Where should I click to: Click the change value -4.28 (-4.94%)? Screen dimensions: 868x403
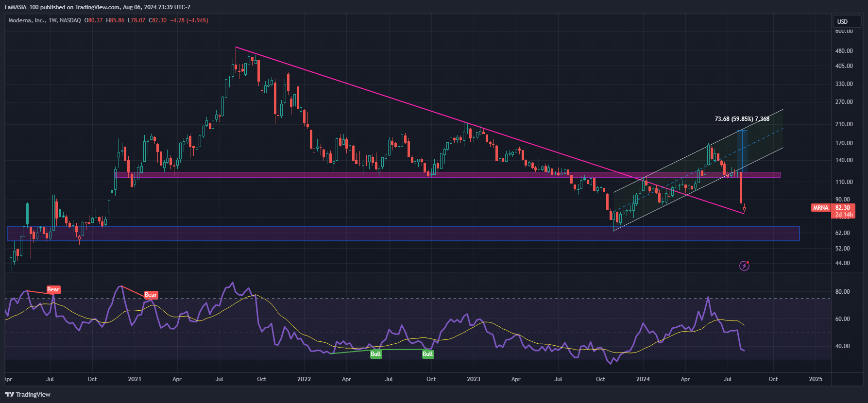point(189,20)
